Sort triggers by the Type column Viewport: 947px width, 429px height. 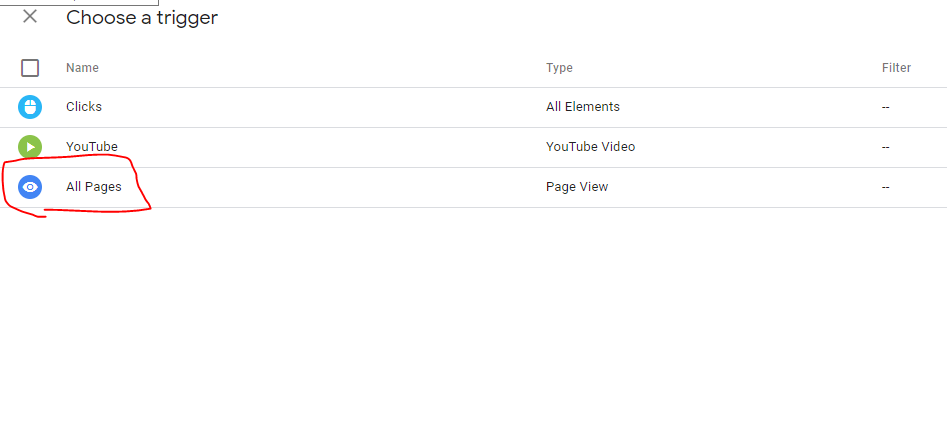coord(559,68)
